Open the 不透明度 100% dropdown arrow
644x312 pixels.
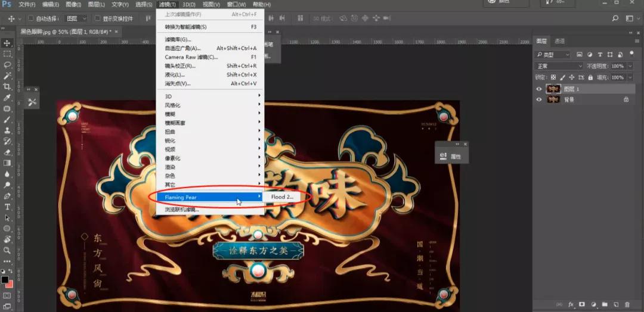tap(630, 66)
